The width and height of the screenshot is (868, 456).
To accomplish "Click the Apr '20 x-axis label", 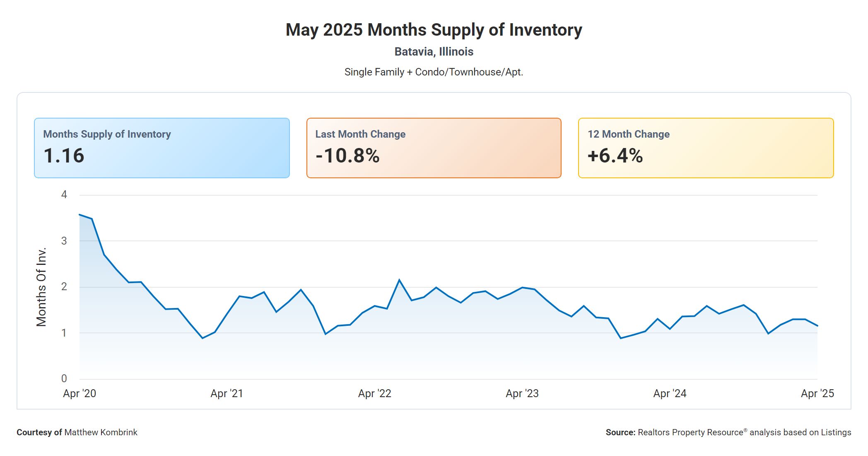I will (x=80, y=393).
